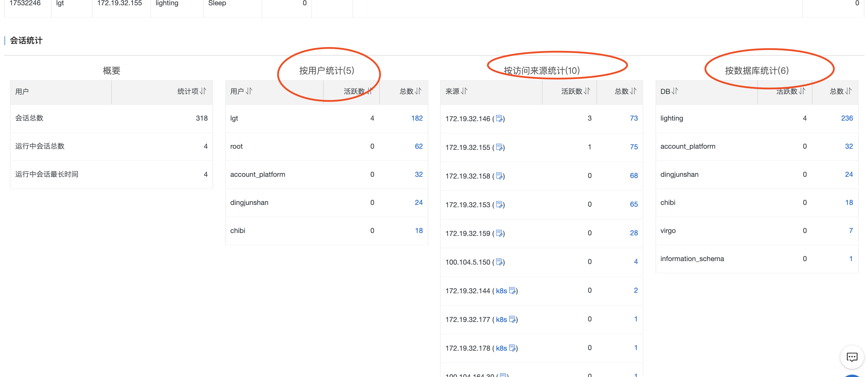Open total 18 for chibi database
868x377 pixels.
click(849, 203)
